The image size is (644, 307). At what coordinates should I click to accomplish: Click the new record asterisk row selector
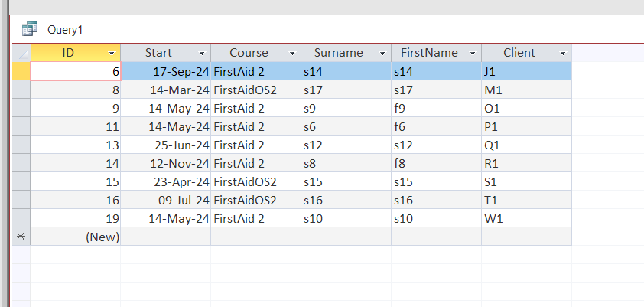click(21, 237)
